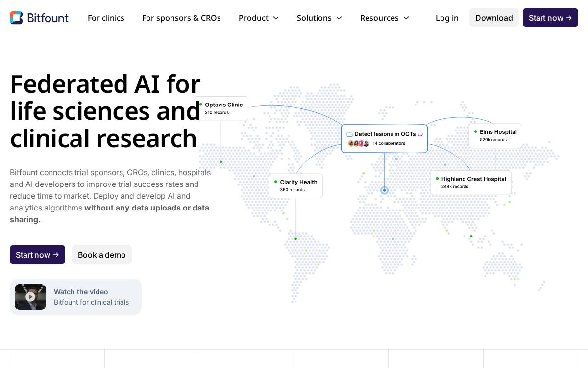The width and height of the screenshot is (588, 368).
Task: Click the green dot by Highland Crest Hospital
Action: 437,179
